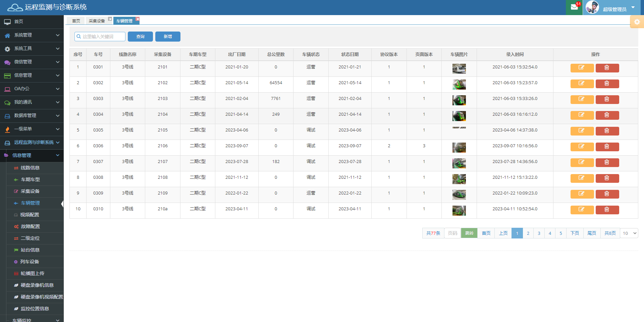The image size is (644, 322).
Task: Open the 超级管理员 user dropdown arrow
Action: (633, 7)
